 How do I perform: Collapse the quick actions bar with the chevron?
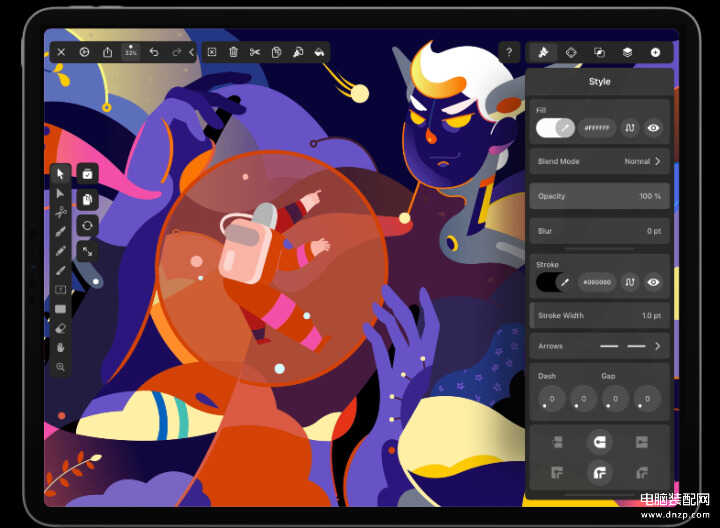[x=191, y=52]
